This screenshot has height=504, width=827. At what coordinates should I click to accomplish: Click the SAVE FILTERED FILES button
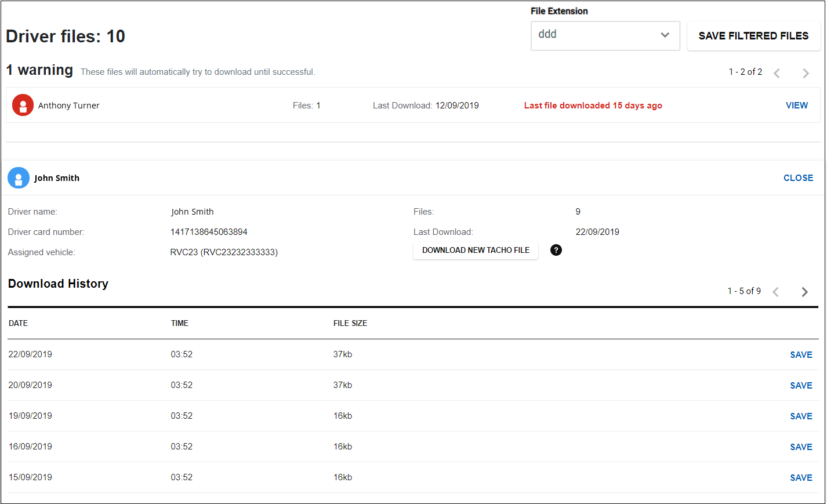point(753,35)
